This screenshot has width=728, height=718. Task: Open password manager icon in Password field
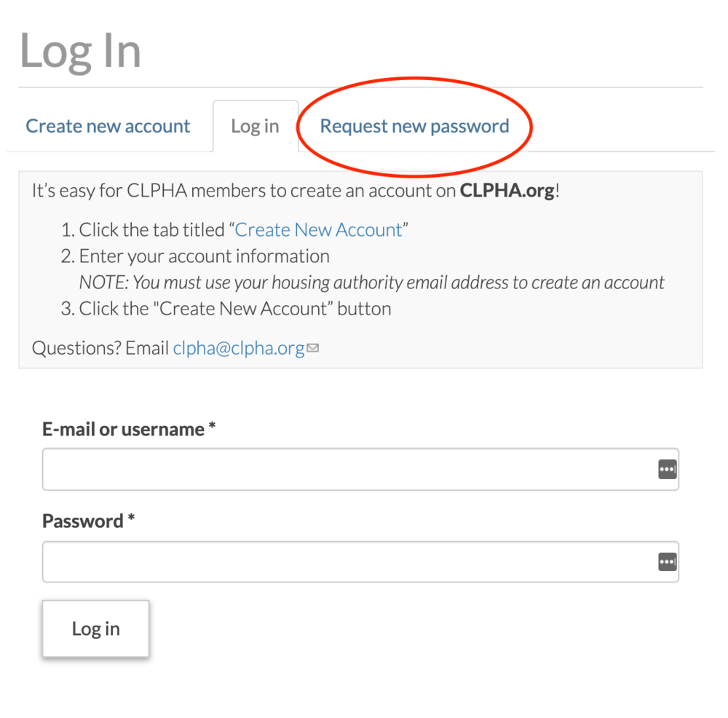point(668,561)
